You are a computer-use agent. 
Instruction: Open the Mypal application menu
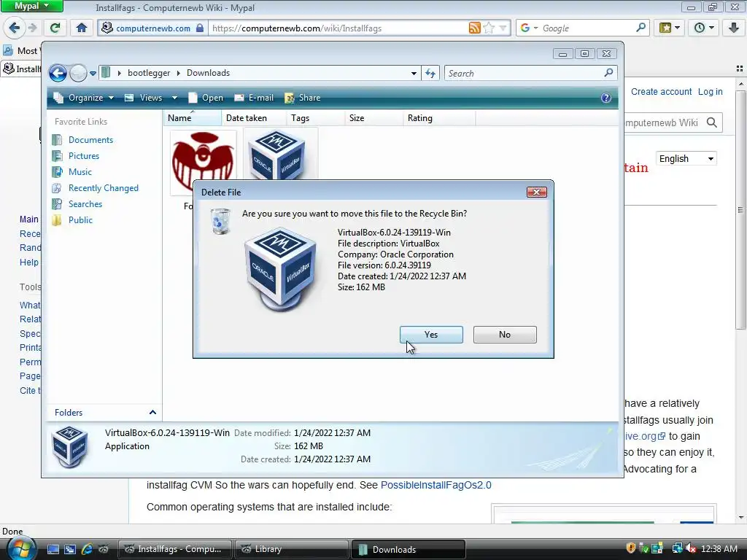point(31,6)
